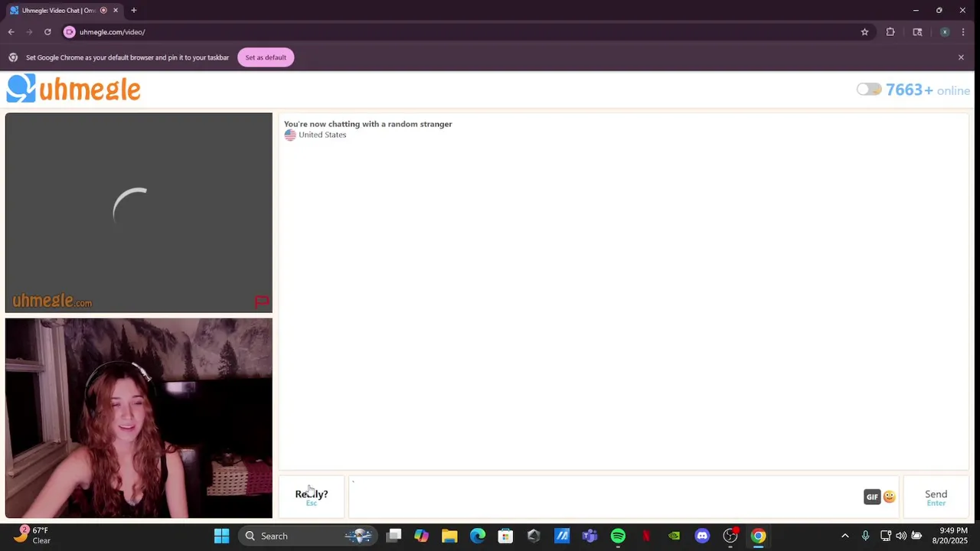Open Task View from the taskbar
This screenshot has height=551, width=980.
coord(394,536)
